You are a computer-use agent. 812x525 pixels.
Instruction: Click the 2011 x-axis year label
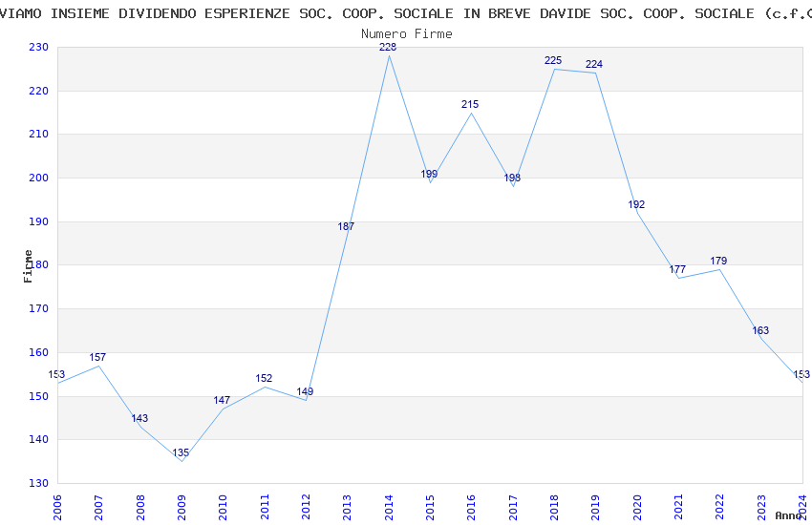(264, 507)
